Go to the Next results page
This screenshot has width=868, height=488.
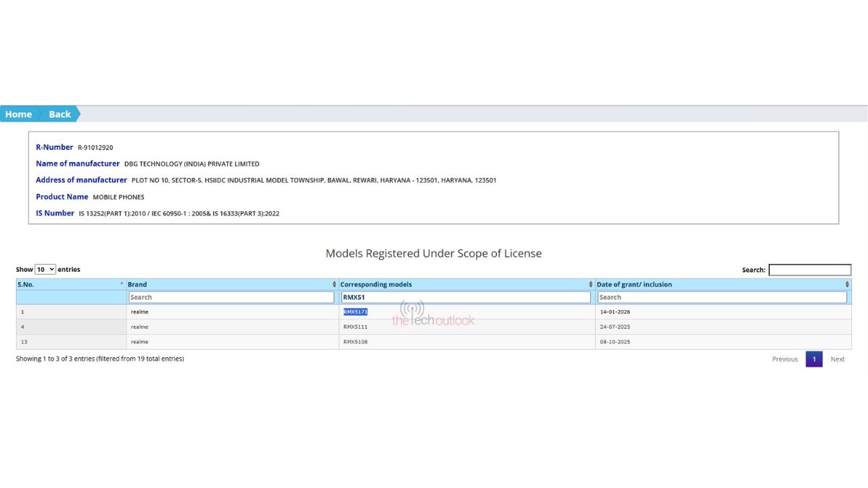(838, 359)
